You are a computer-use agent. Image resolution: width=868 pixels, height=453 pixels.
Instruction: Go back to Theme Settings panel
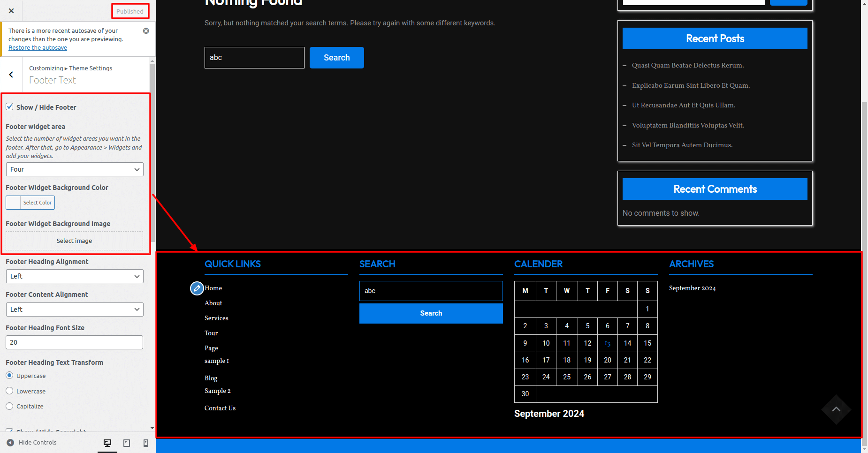tap(11, 75)
